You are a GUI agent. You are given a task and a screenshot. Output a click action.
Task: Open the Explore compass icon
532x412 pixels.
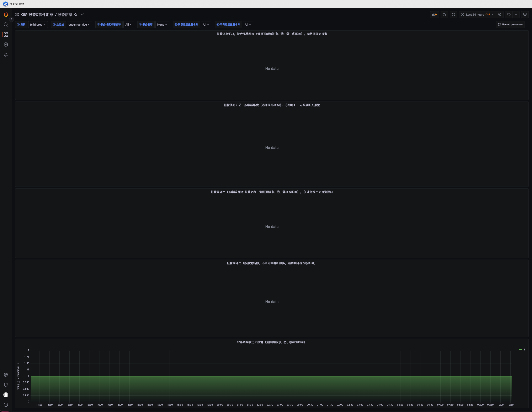pyautogui.click(x=6, y=45)
